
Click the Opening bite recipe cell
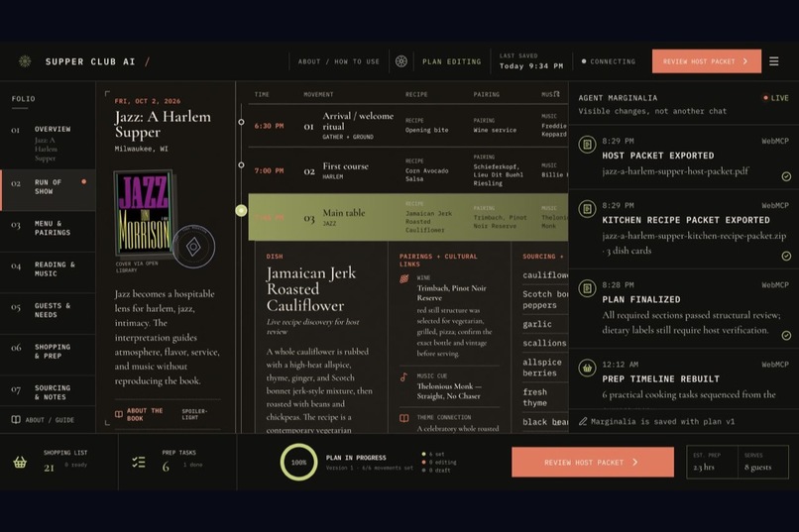427,126
